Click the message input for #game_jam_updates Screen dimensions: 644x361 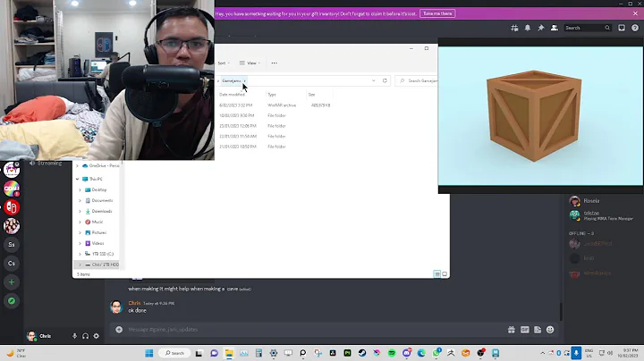tap(312, 330)
